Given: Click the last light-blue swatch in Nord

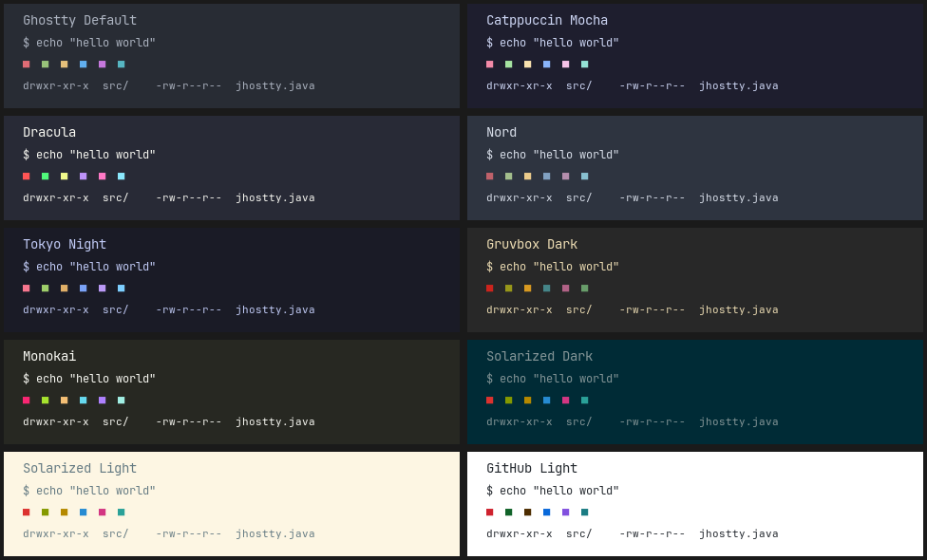Looking at the screenshot, I should pyautogui.click(x=585, y=176).
